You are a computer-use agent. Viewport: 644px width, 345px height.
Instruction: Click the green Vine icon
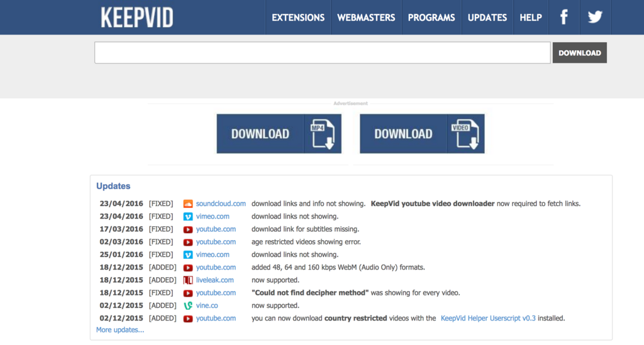pos(187,305)
